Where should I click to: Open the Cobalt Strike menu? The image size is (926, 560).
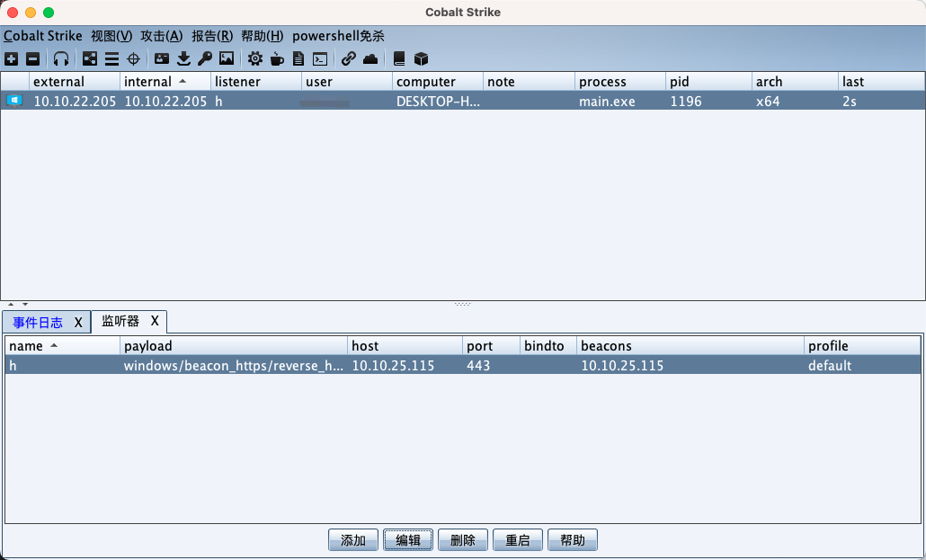tap(42, 36)
